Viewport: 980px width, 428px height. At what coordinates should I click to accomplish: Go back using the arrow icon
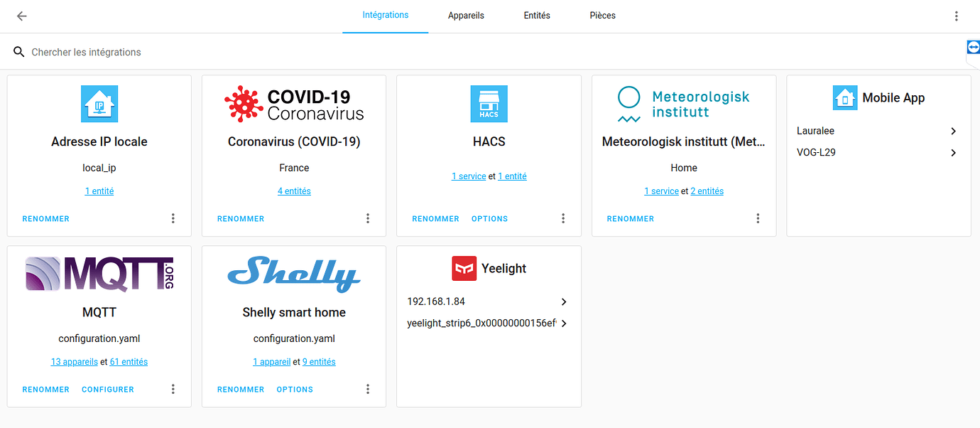(22, 16)
